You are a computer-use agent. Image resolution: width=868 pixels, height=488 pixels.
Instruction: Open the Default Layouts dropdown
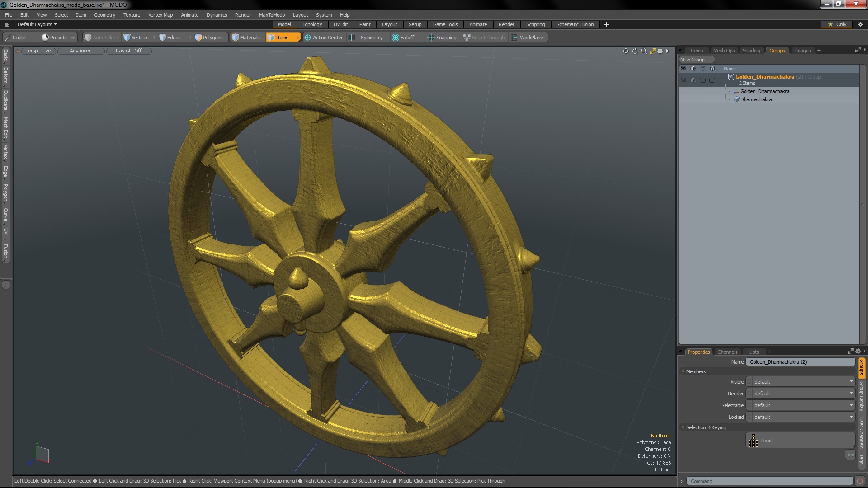(37, 24)
